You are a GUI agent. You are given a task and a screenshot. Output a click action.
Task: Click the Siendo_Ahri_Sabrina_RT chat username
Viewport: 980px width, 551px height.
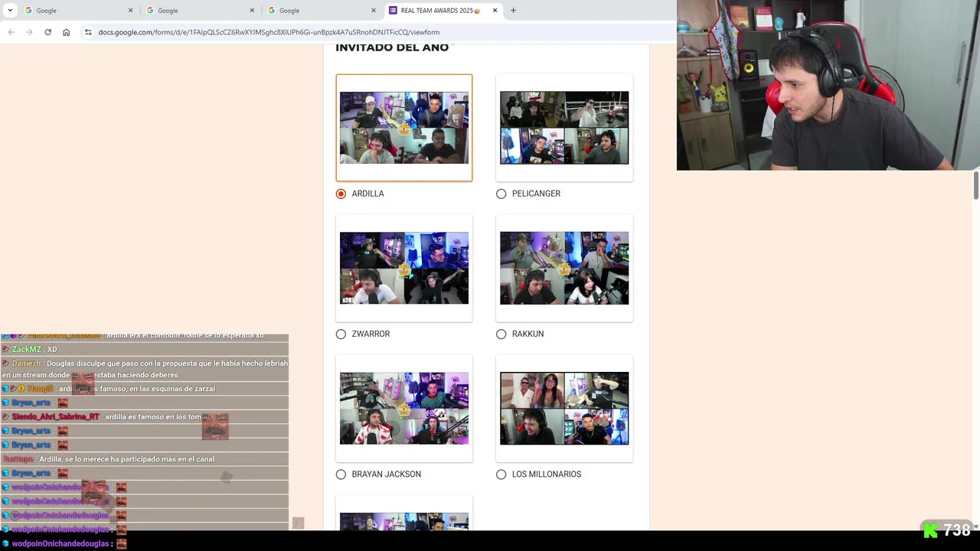pos(55,417)
